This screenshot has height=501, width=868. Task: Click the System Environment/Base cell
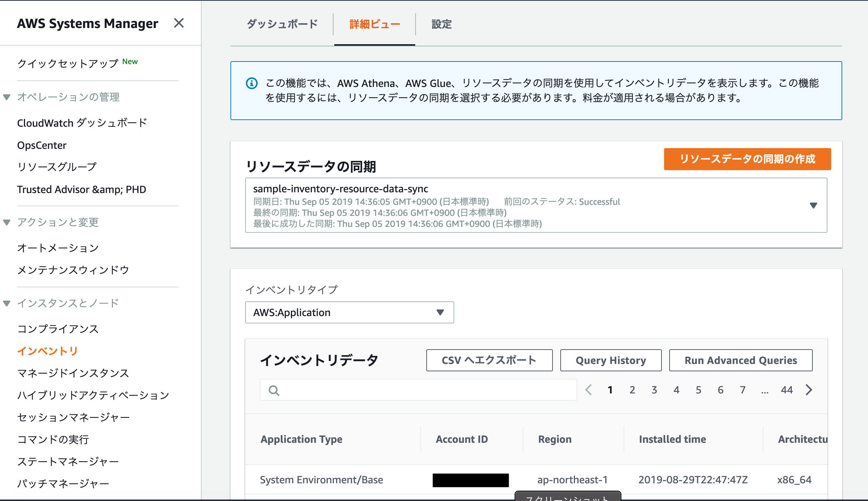point(321,480)
